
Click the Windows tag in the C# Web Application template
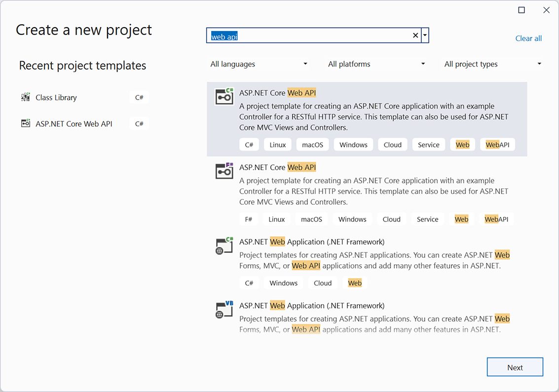click(283, 283)
